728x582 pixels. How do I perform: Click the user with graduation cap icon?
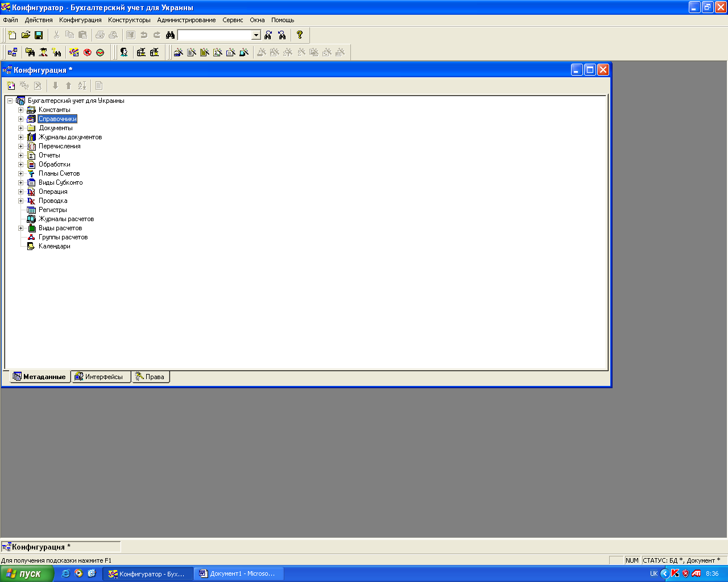pyautogui.click(x=43, y=52)
